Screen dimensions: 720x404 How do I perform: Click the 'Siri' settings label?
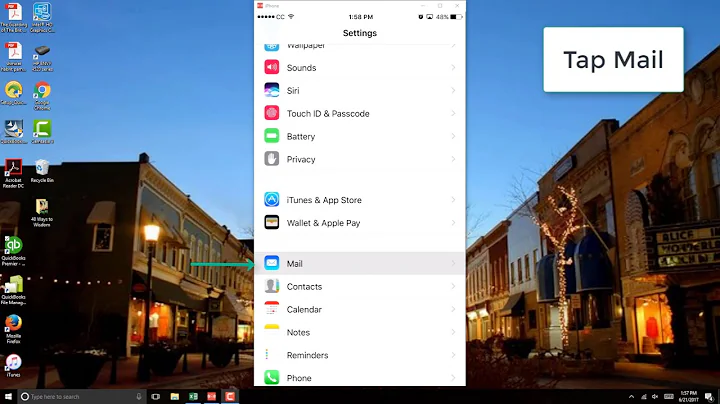(293, 90)
